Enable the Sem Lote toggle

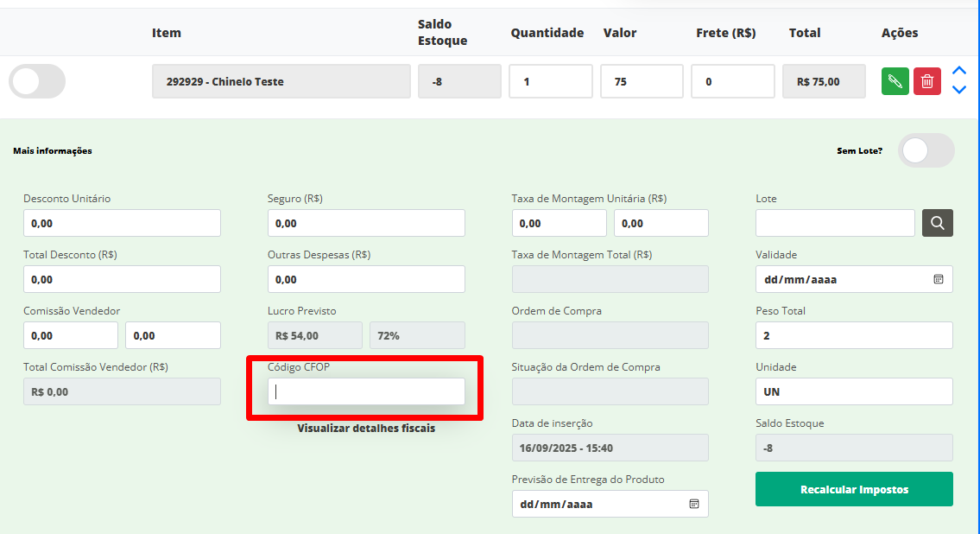(x=926, y=150)
